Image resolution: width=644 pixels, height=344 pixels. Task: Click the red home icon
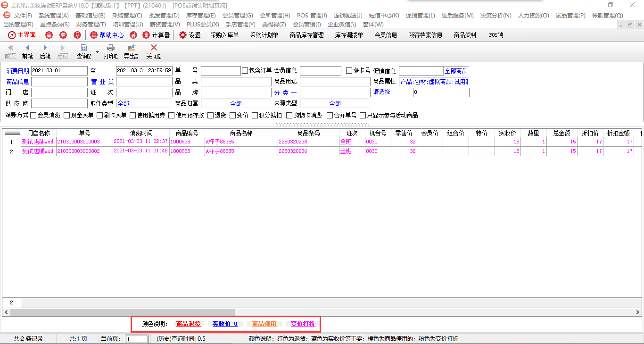click(x=133, y=35)
